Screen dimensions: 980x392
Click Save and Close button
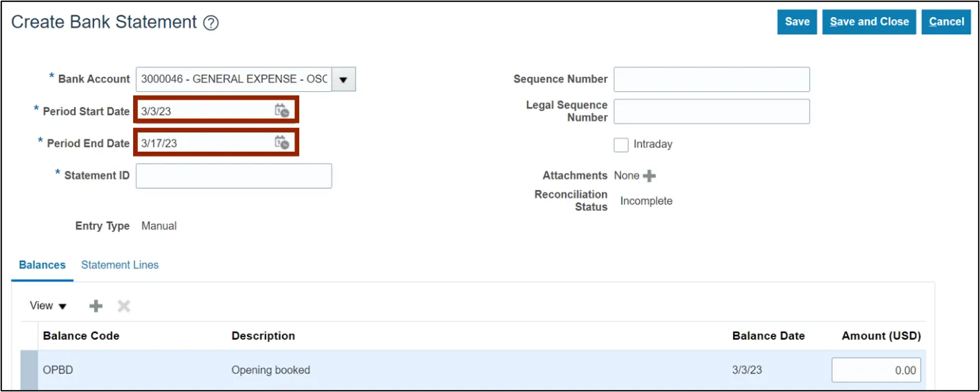869,22
